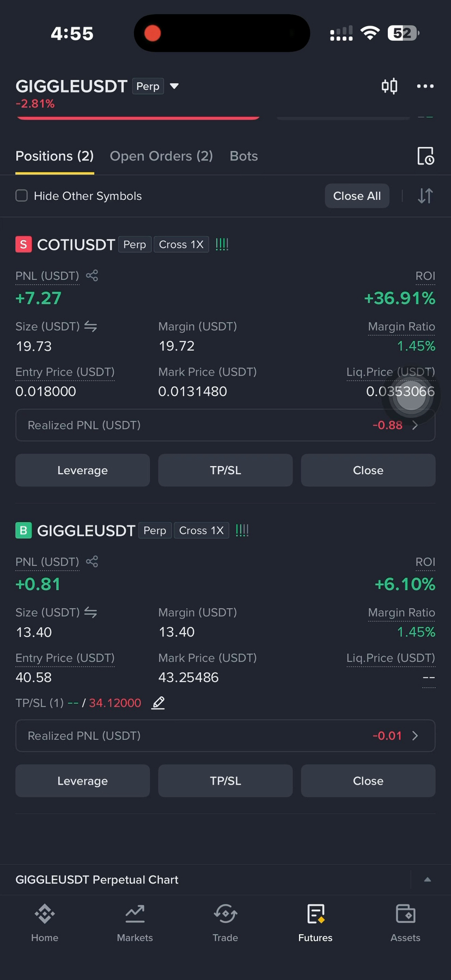Share the GIGGLEUSDT PNL via share icon
Viewport: 451px width, 980px height.
pyautogui.click(x=92, y=561)
